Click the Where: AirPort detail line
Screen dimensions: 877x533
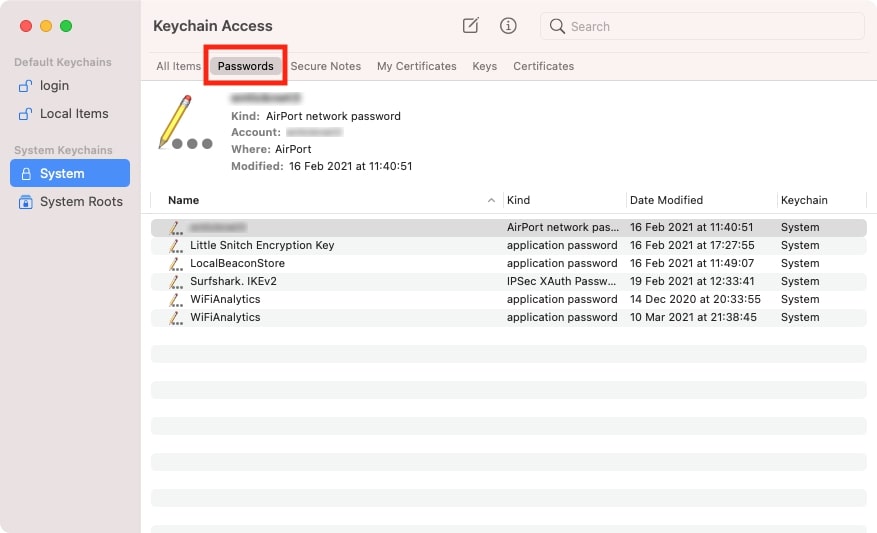271,149
